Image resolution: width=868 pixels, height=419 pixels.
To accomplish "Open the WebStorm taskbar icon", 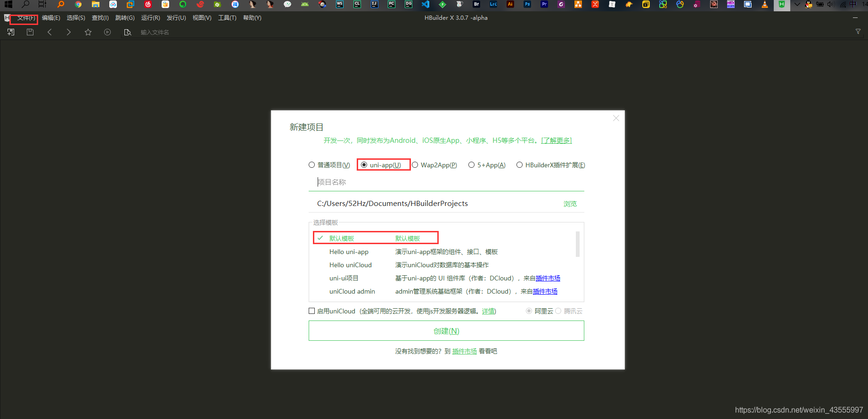I will point(340,4).
